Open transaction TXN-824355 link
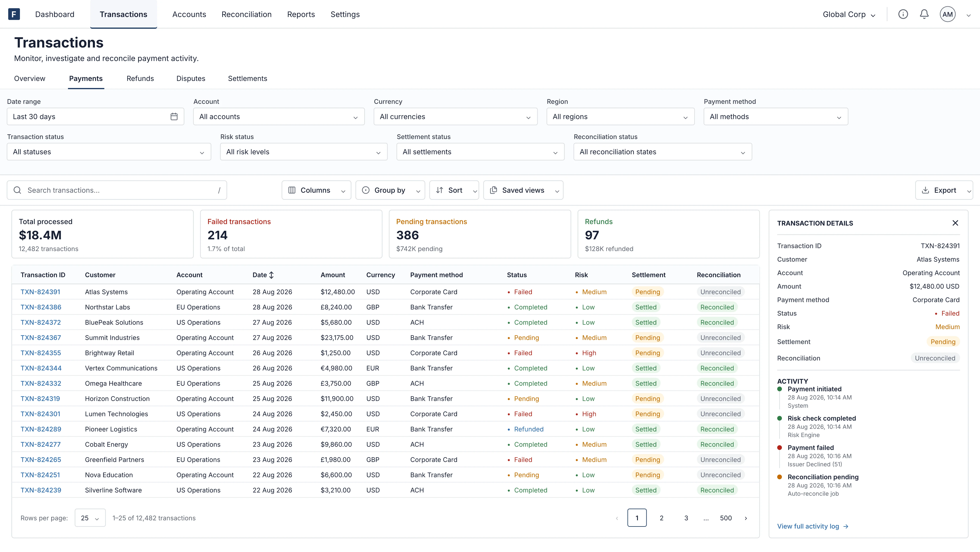This screenshot has height=552, width=980. click(x=41, y=353)
